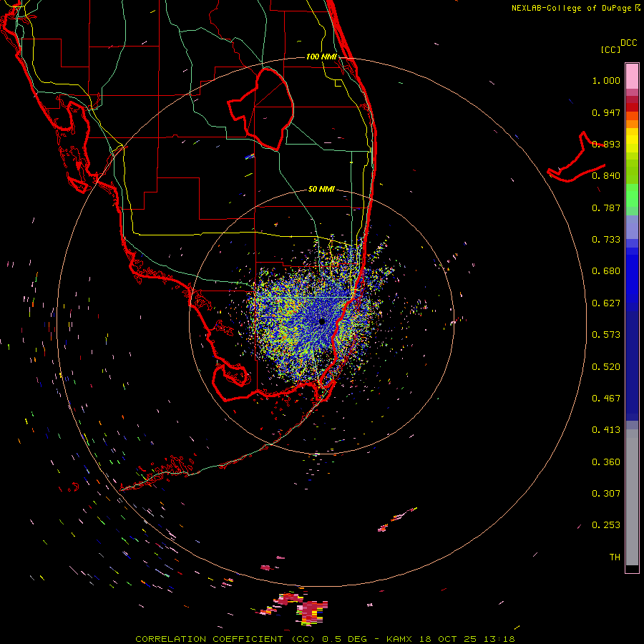Click the DCC product label
The width and height of the screenshot is (644, 644).
pos(628,43)
